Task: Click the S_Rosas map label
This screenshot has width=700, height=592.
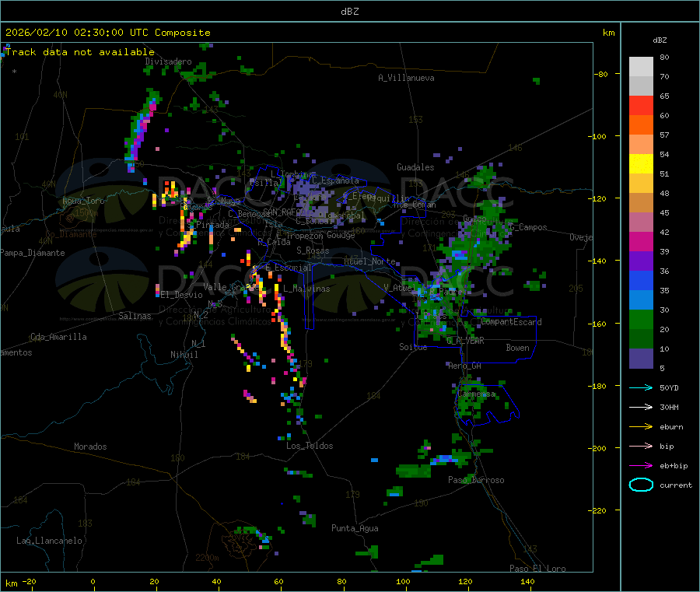Action: [313, 250]
